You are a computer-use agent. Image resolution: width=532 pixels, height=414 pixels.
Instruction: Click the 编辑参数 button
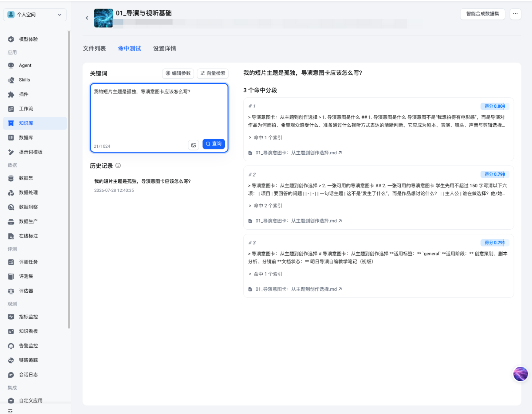pyautogui.click(x=178, y=73)
